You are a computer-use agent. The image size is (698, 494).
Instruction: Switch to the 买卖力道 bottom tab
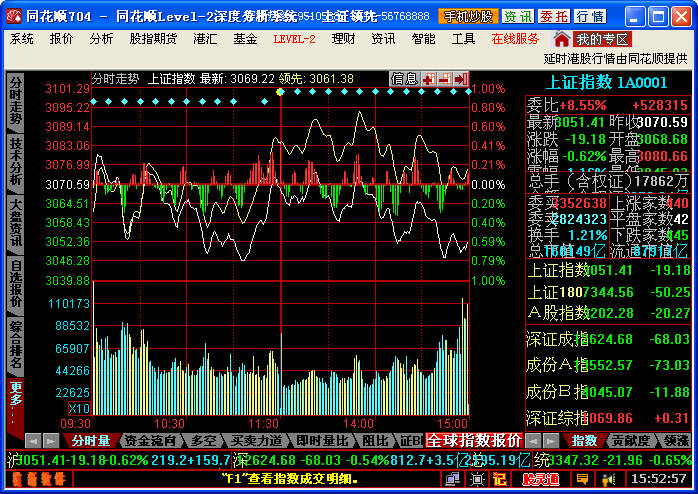point(256,441)
